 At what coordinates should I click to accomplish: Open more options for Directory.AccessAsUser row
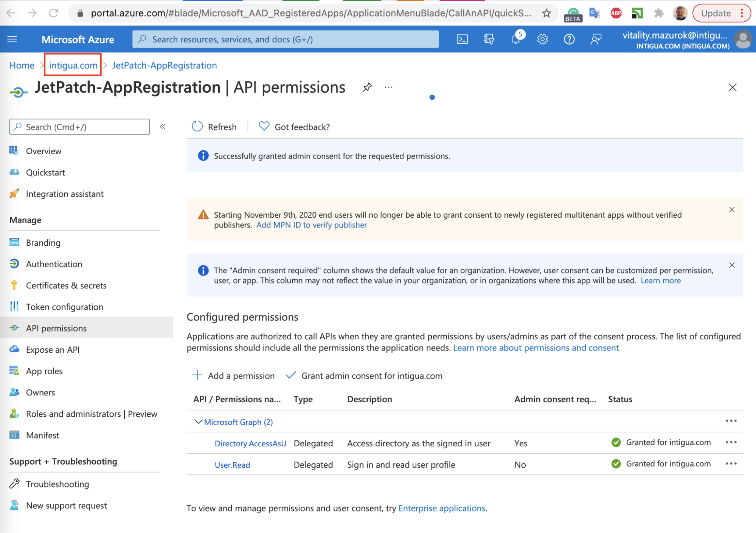point(731,442)
